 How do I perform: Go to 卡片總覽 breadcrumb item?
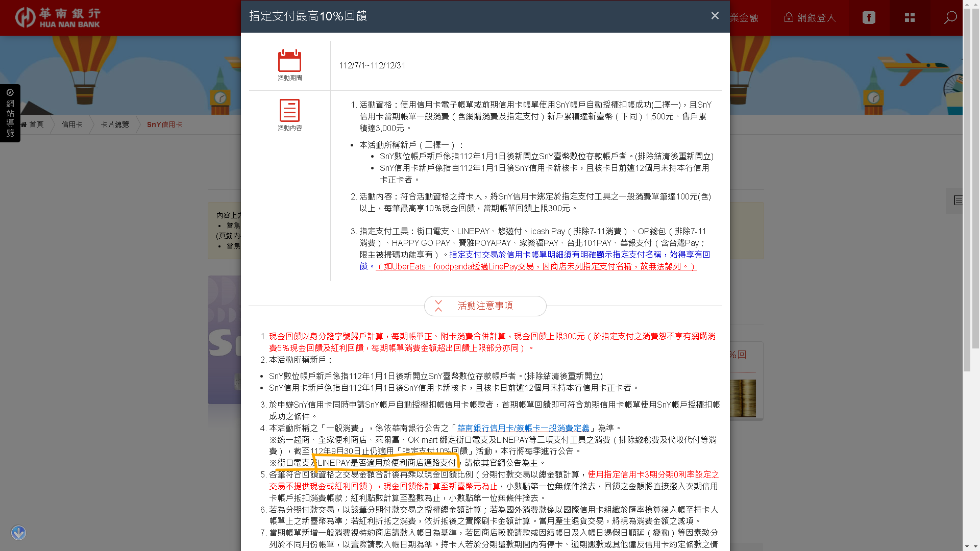[114, 124]
